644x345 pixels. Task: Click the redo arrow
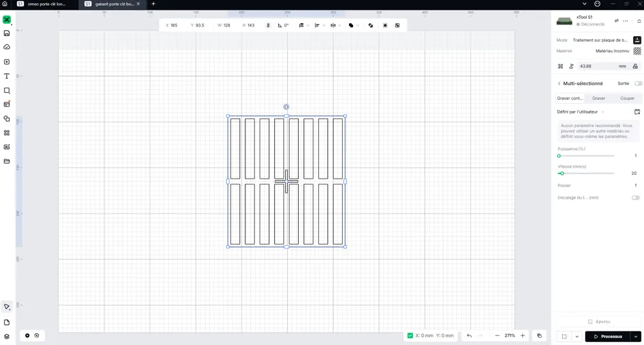coord(480,335)
